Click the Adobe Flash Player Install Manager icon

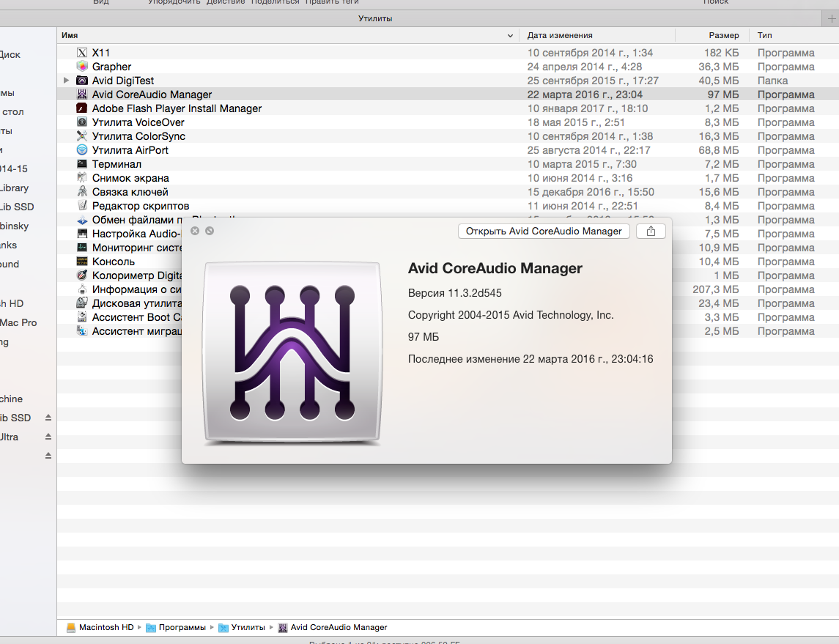(82, 108)
